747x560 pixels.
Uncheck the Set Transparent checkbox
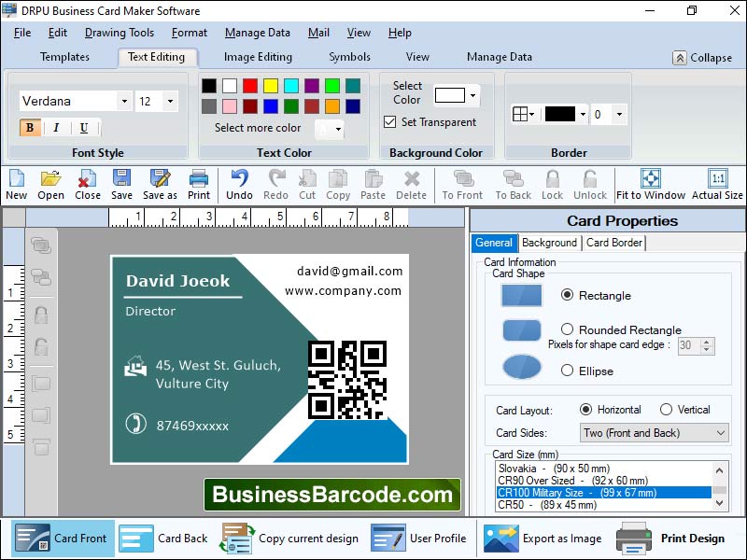[390, 123]
